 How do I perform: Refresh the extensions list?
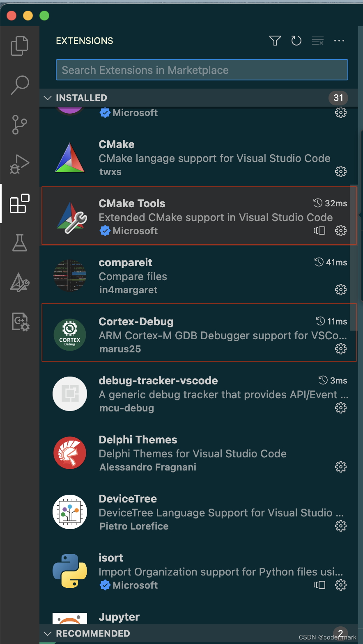click(x=296, y=41)
